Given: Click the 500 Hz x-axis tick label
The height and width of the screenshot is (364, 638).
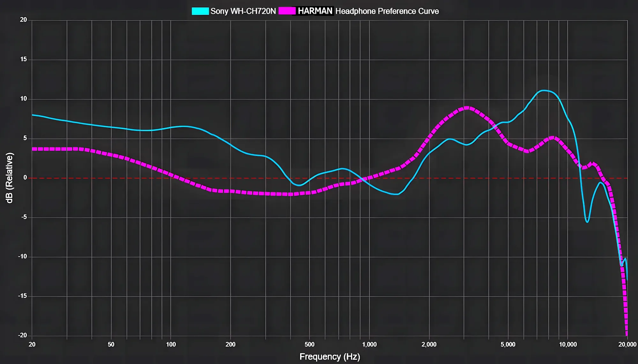Looking at the screenshot, I should click(x=309, y=345).
